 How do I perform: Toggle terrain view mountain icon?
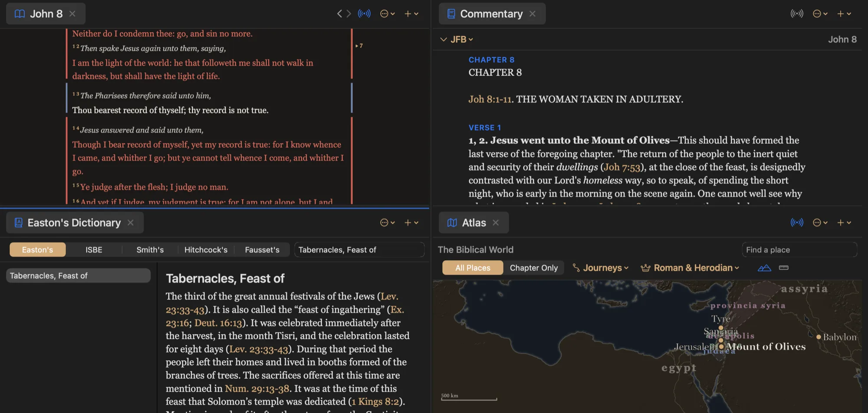[764, 268]
